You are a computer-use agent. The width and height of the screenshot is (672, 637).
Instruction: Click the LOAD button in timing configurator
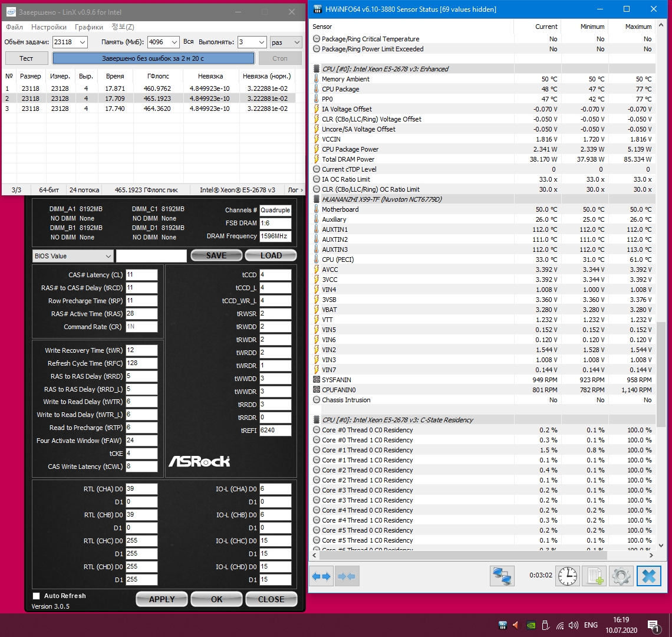pyautogui.click(x=271, y=255)
